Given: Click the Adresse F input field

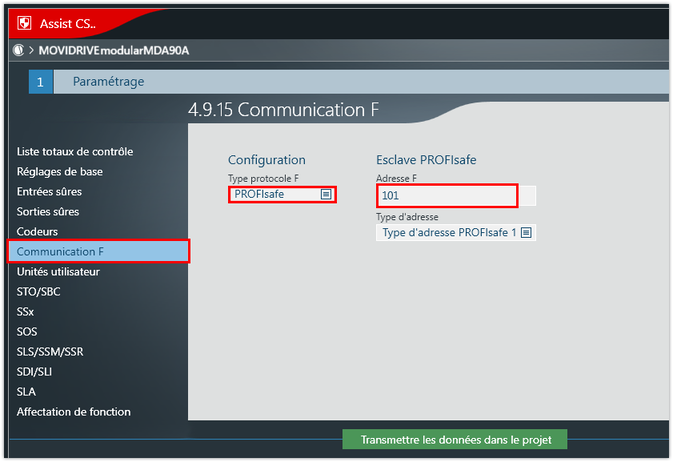Looking at the screenshot, I should (446, 195).
